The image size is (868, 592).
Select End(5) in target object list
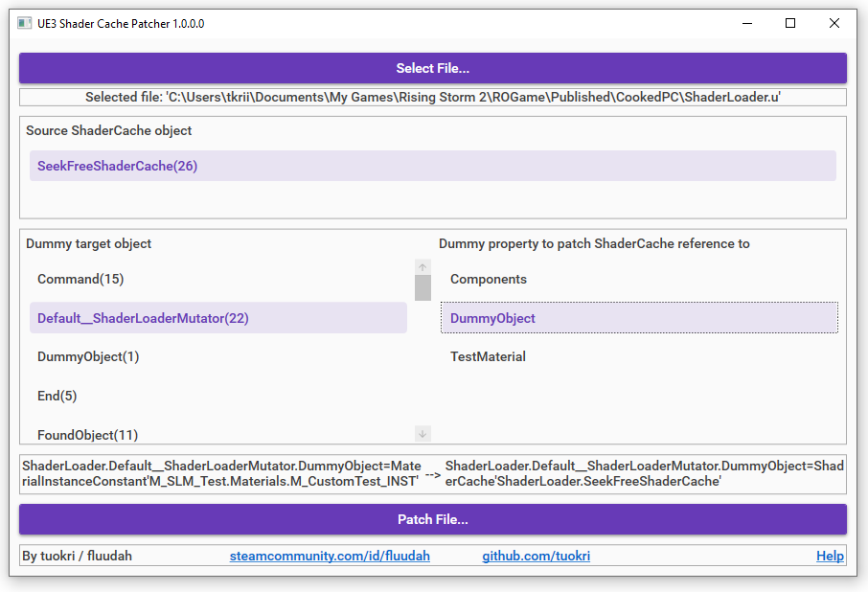click(218, 396)
